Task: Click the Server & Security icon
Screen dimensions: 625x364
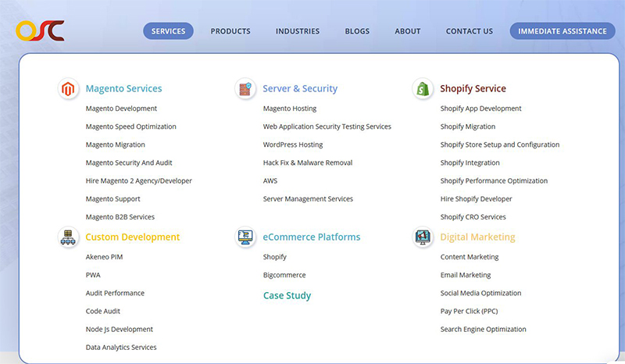Action: (x=245, y=89)
